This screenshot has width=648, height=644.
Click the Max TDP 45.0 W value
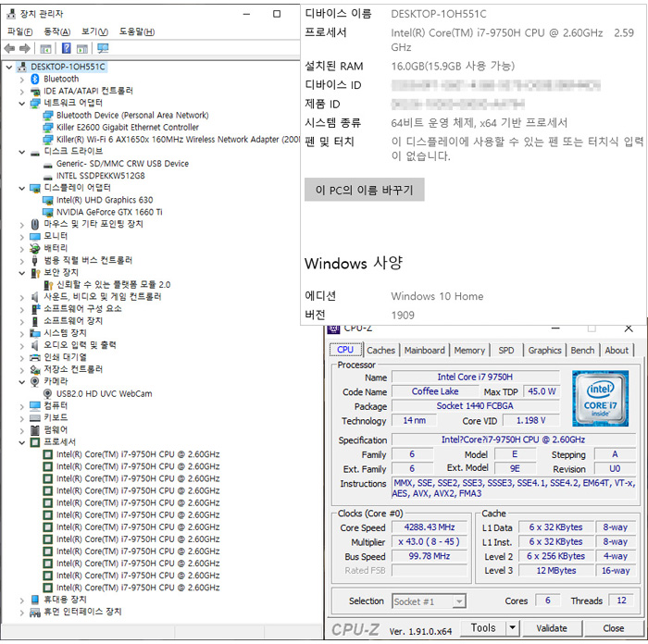(542, 391)
